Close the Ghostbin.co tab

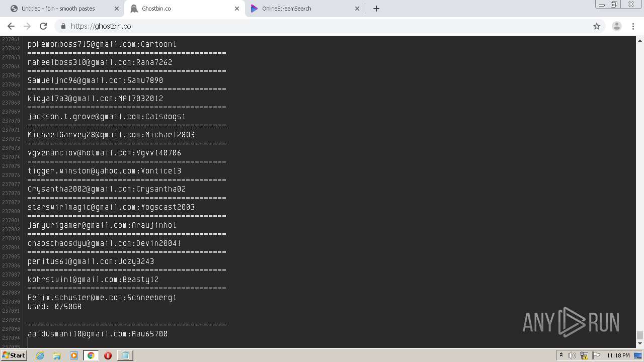(x=237, y=9)
